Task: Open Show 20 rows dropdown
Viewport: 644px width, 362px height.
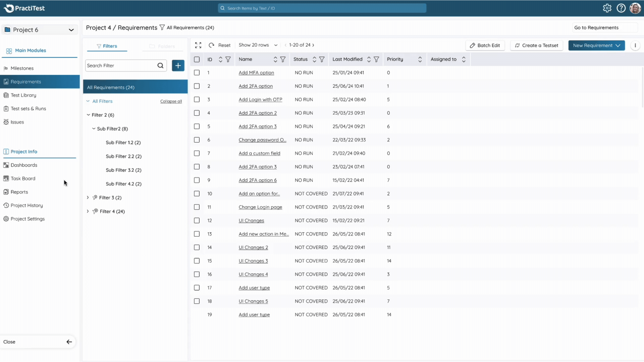Action: point(258,45)
